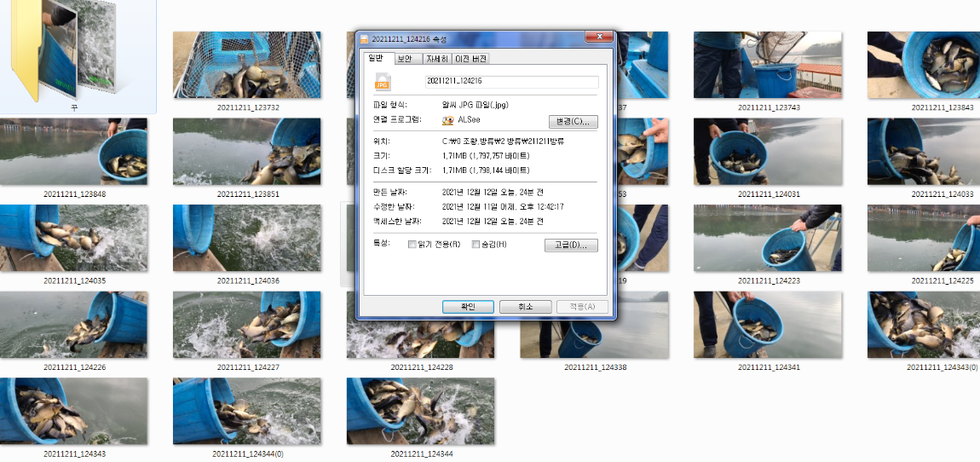The height and width of the screenshot is (462, 980).
Task: Click the 액세스한 날짜 value text
Action: point(493,222)
